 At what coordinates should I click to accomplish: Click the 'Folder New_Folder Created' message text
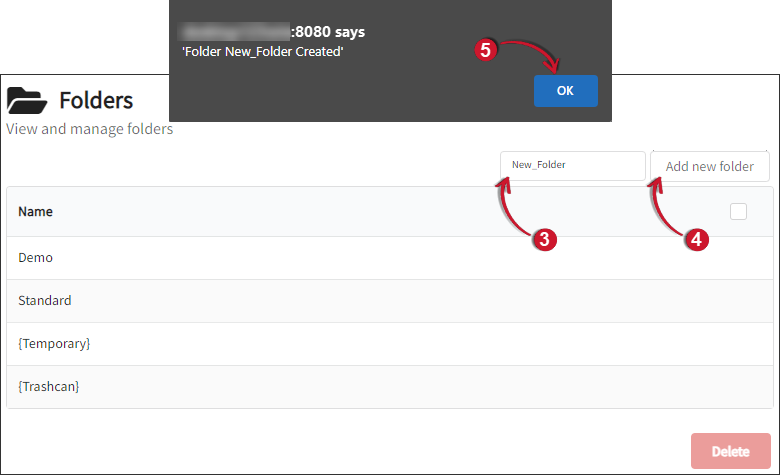point(263,52)
